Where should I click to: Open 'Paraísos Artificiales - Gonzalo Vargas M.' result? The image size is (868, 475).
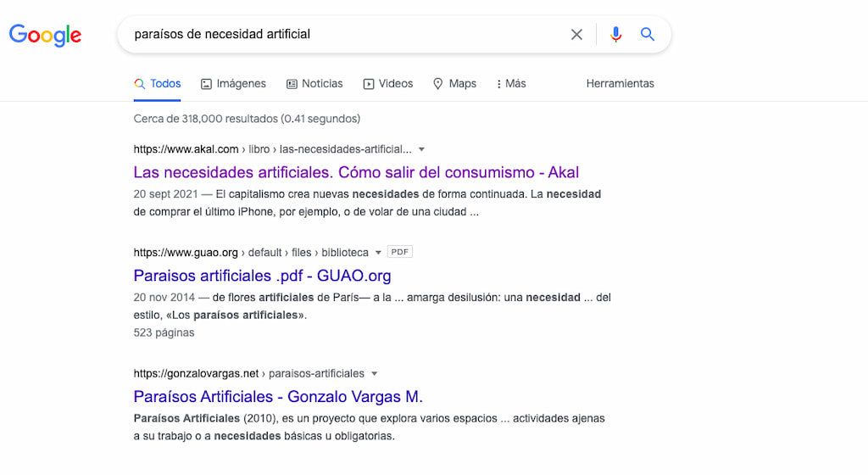[x=278, y=397]
